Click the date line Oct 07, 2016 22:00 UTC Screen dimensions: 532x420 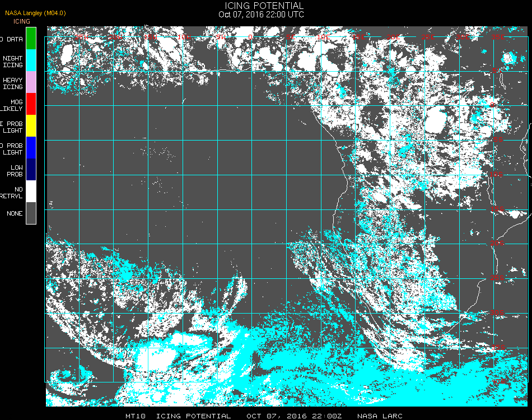click(x=262, y=15)
